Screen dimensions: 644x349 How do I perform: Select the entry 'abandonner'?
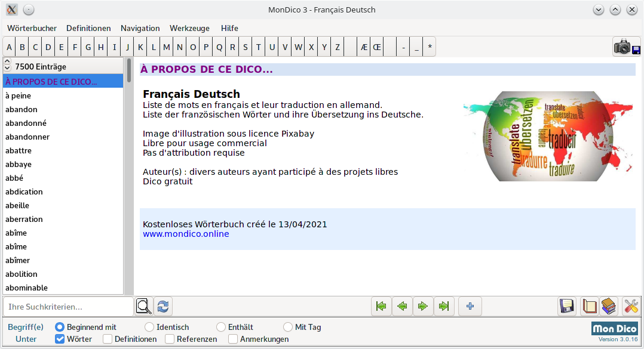63,137
